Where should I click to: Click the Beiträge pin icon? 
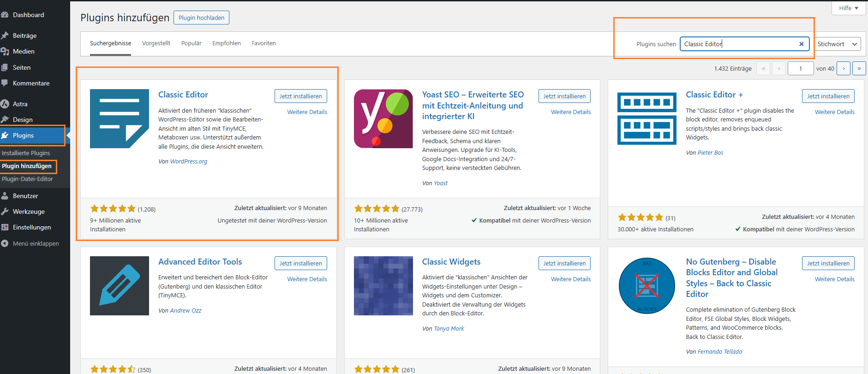coord(5,36)
